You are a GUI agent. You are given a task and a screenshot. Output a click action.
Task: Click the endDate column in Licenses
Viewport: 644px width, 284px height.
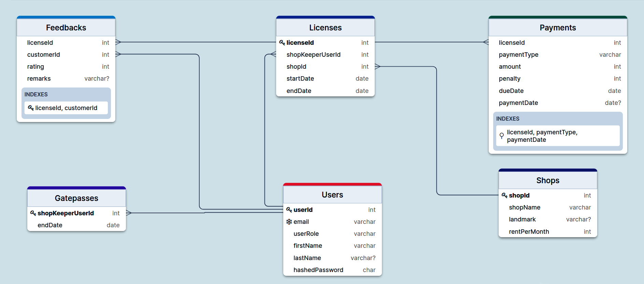(326, 91)
